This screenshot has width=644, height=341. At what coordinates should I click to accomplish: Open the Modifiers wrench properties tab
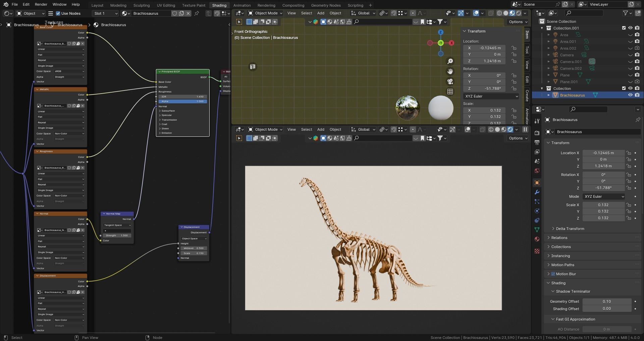[x=537, y=192]
